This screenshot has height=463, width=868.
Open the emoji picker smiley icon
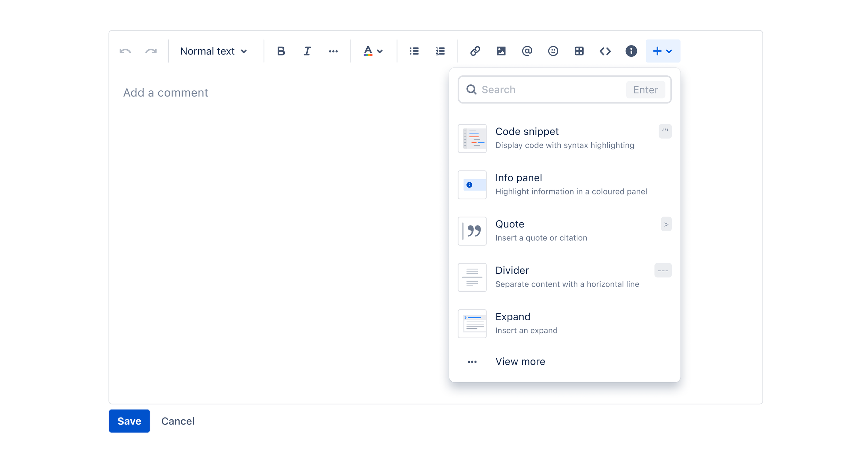coord(553,51)
